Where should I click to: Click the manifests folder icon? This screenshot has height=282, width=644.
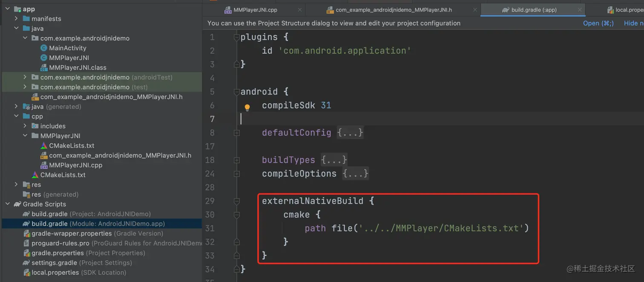[x=26, y=19]
